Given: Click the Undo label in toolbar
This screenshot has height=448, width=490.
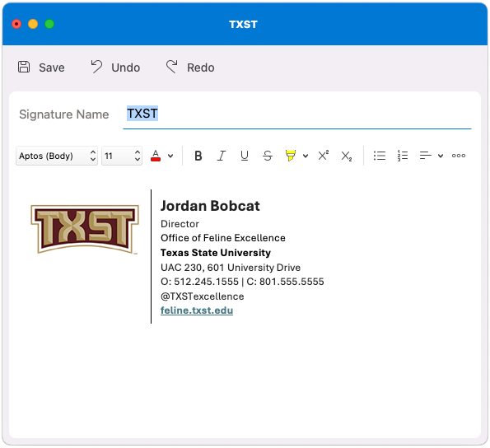Looking at the screenshot, I should point(126,68).
